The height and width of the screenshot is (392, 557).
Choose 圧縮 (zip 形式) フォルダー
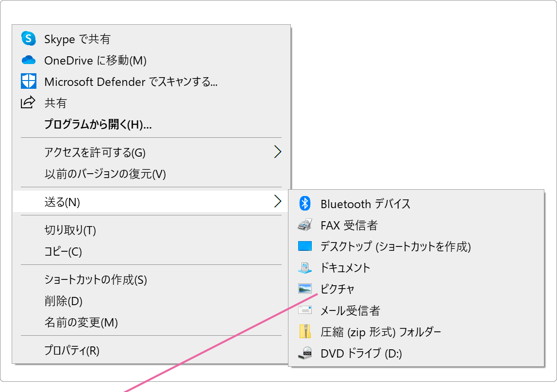(416, 332)
